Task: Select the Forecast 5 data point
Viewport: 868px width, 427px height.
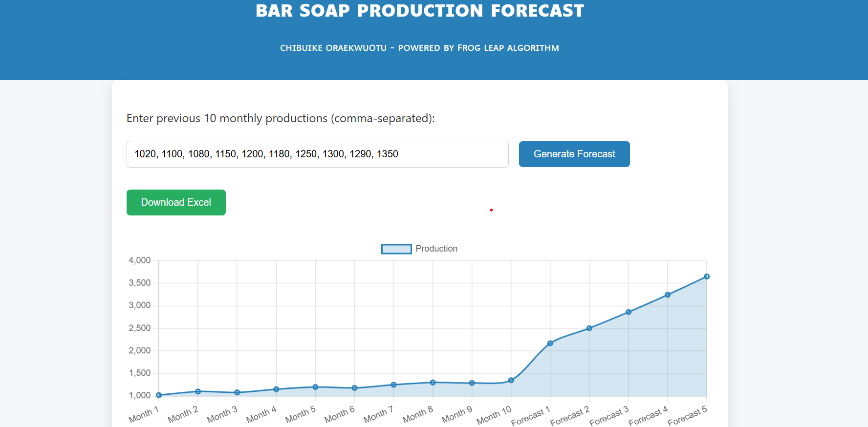Action: [707, 277]
